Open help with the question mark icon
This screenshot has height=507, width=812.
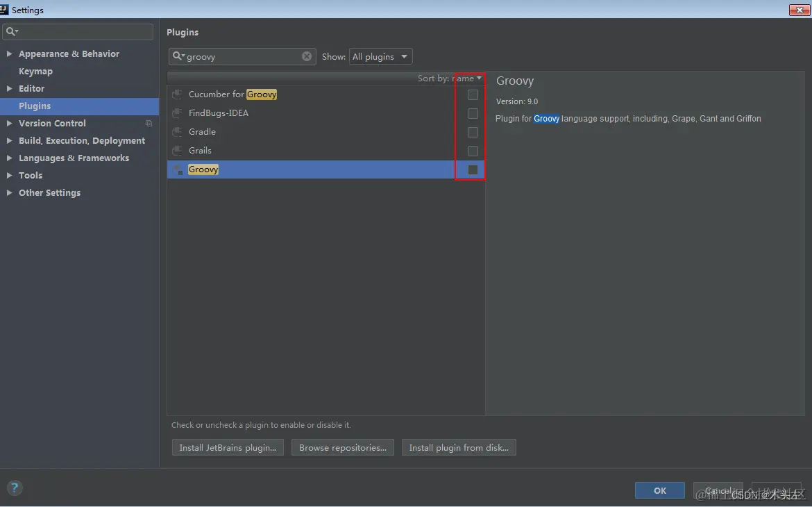[x=15, y=488]
